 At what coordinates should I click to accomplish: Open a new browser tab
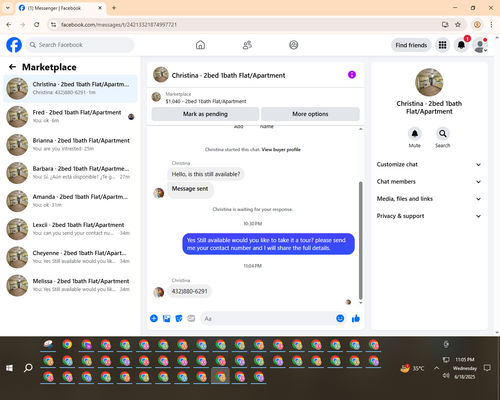pos(114,8)
